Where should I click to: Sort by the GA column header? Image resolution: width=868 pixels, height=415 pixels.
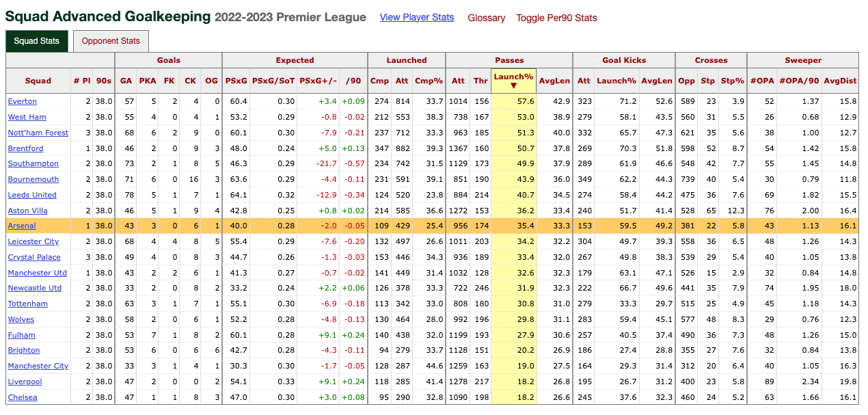pyautogui.click(x=126, y=81)
